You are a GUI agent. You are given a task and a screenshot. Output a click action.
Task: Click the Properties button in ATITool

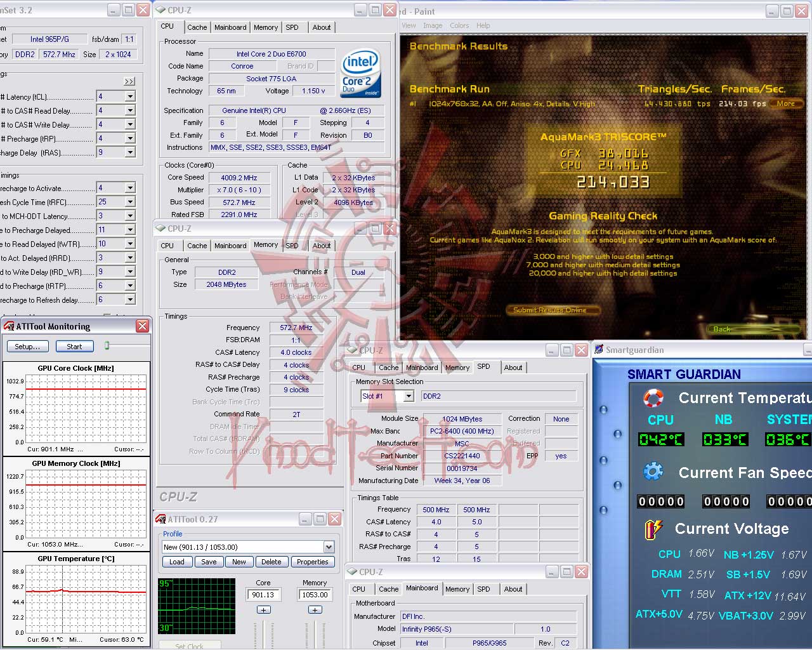click(x=313, y=562)
